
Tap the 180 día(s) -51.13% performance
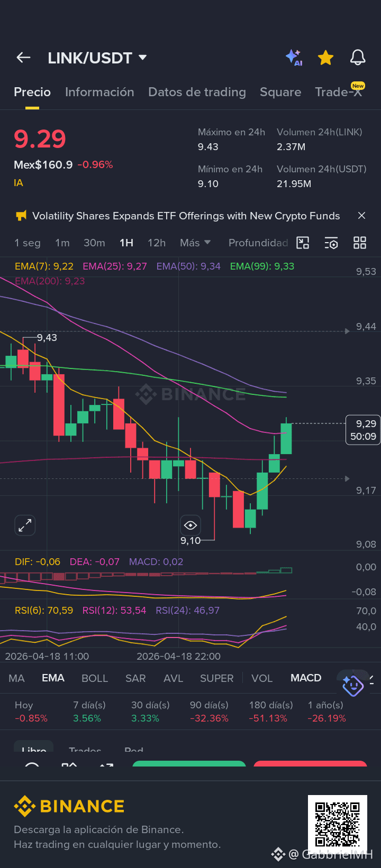270,712
